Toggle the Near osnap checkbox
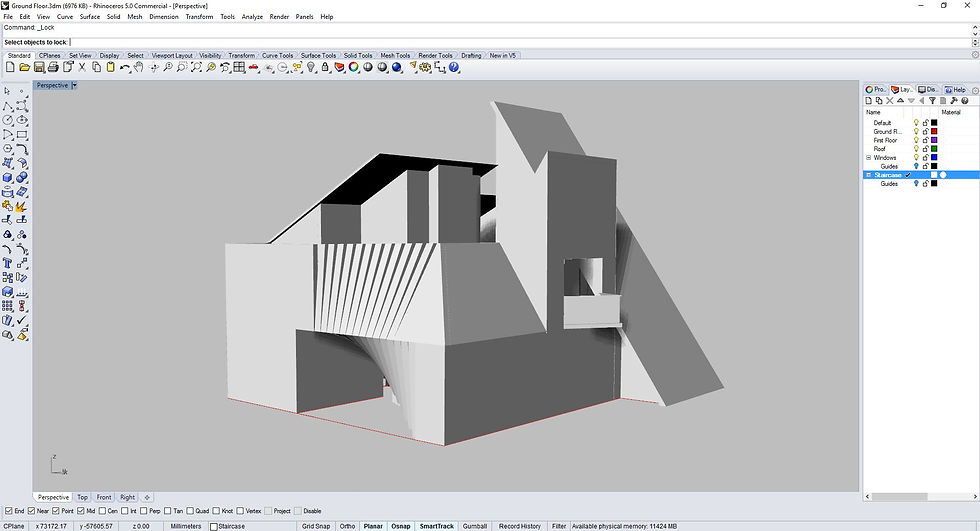 [x=31, y=511]
